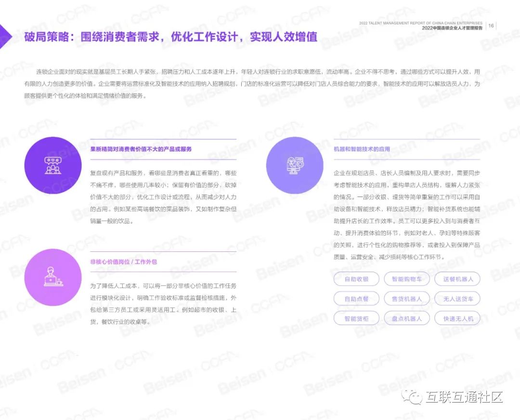Click heading 机器和智能技术的应用

point(362,149)
